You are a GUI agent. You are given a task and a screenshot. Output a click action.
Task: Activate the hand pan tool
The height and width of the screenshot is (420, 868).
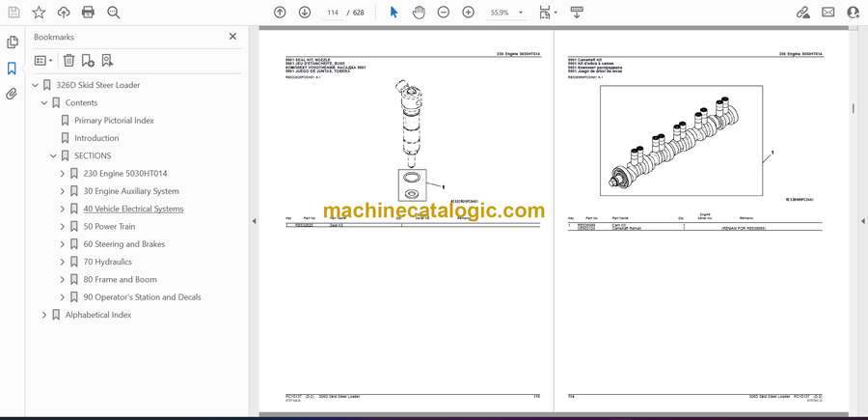point(420,13)
